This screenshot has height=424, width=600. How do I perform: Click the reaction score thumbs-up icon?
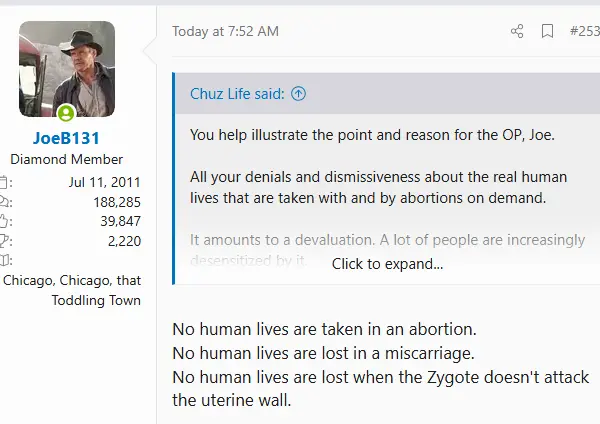(x=3, y=221)
